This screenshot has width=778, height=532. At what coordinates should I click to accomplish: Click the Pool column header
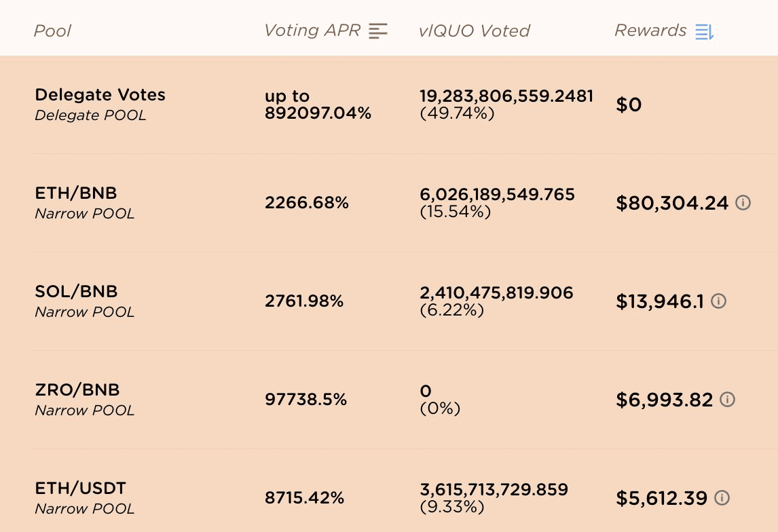(52, 31)
